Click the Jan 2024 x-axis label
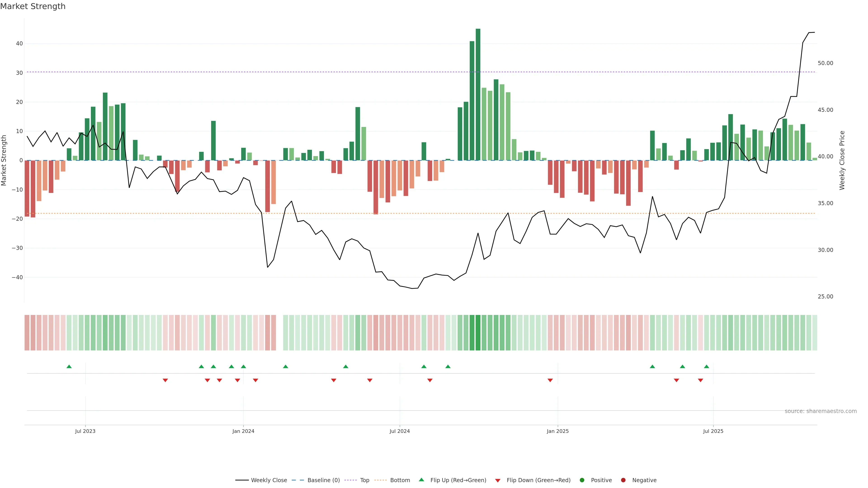Screen dimensions: 868x488 (243, 431)
